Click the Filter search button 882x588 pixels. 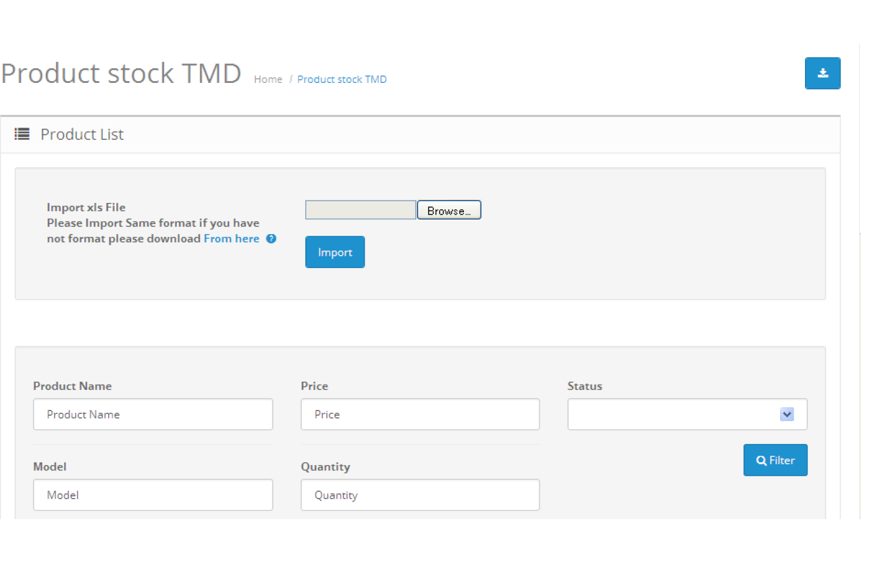click(x=775, y=460)
